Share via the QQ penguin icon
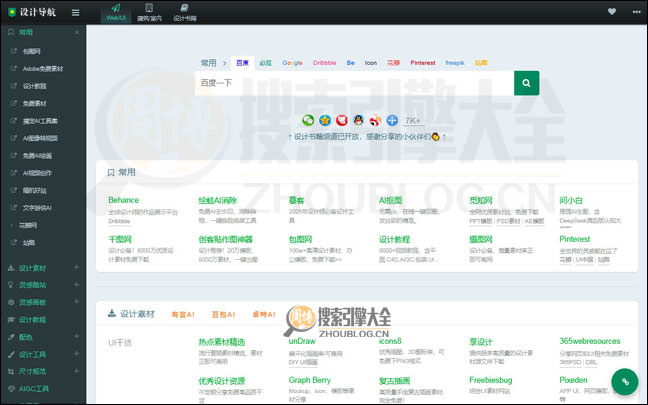Screen dimensions: 648x405 click(x=358, y=120)
